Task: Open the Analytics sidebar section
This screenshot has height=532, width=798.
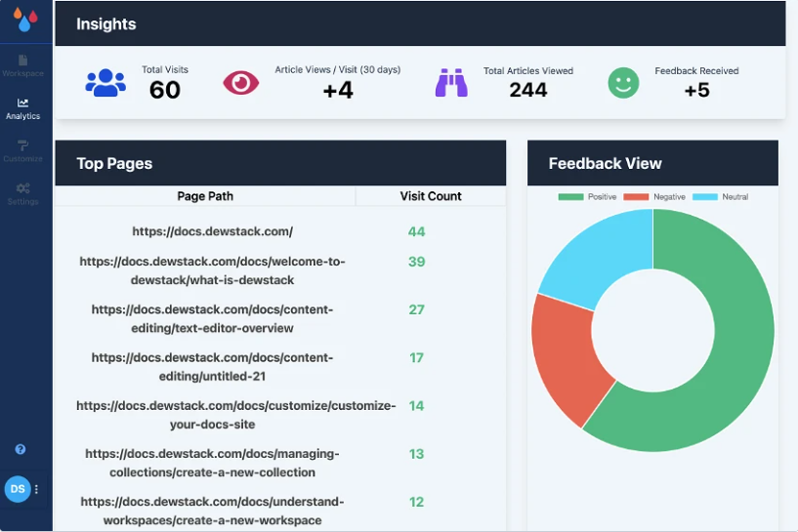Action: [x=22, y=109]
